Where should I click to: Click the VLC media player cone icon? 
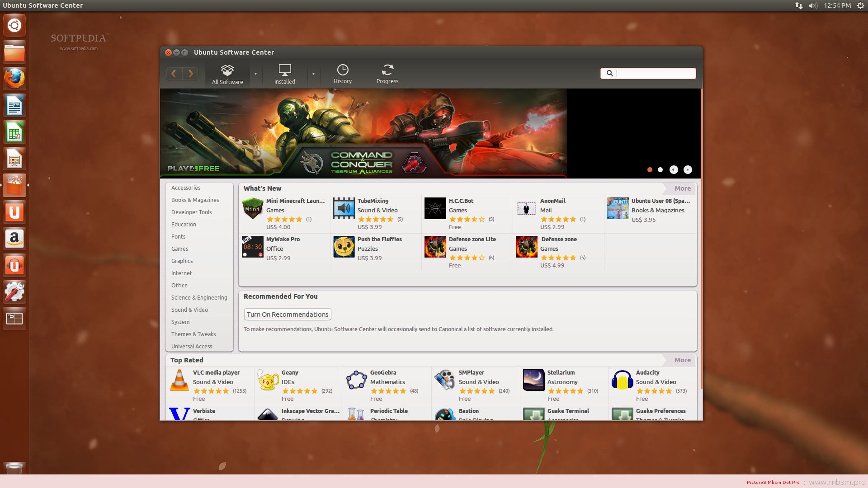179,380
